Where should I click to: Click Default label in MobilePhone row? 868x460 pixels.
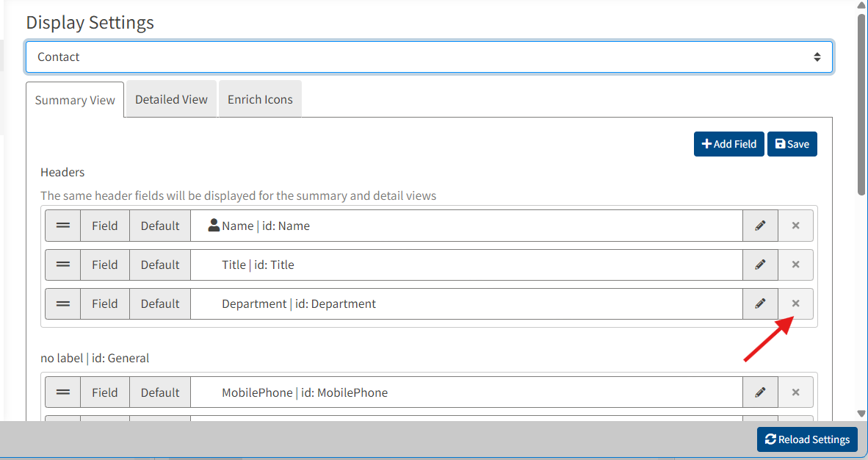coord(160,392)
